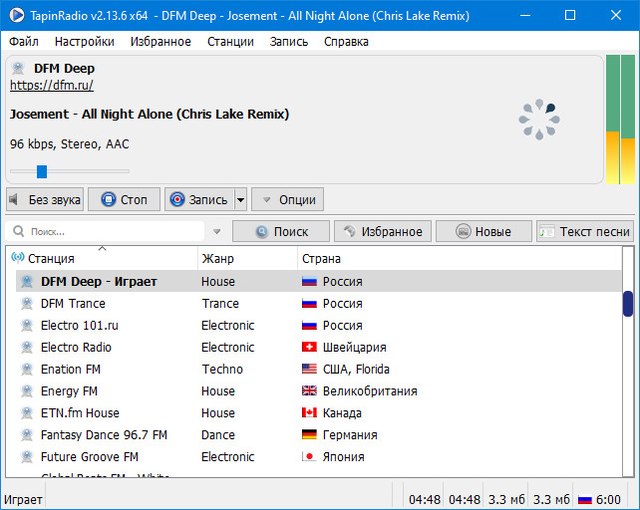
Task: Click the Canada flag in the ETN.fm House row
Action: click(309, 413)
